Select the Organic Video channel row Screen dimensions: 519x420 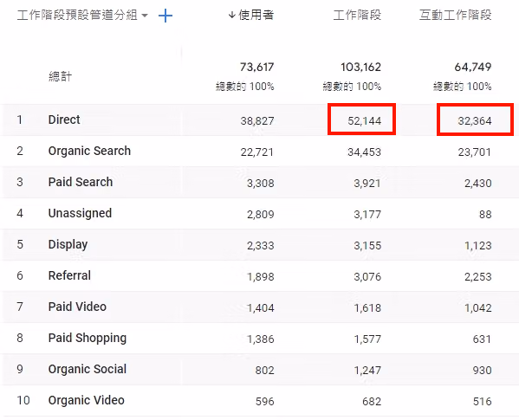(x=260, y=400)
